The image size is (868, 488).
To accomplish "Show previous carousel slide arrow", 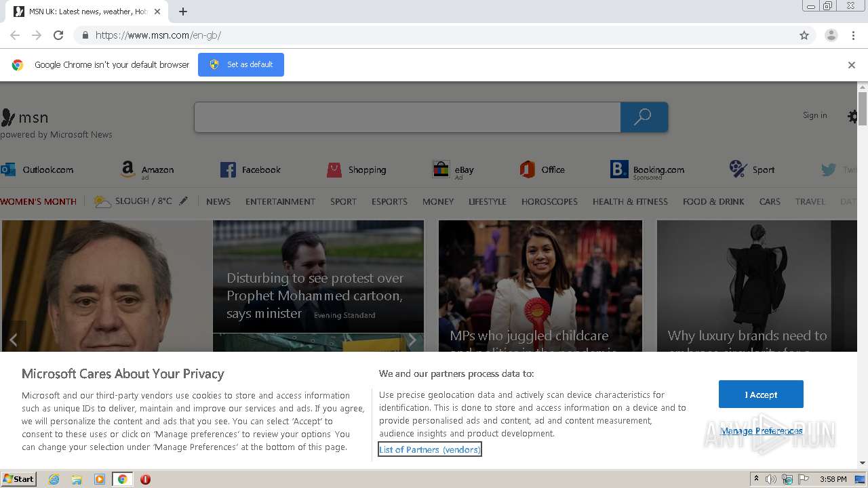I will (13, 340).
